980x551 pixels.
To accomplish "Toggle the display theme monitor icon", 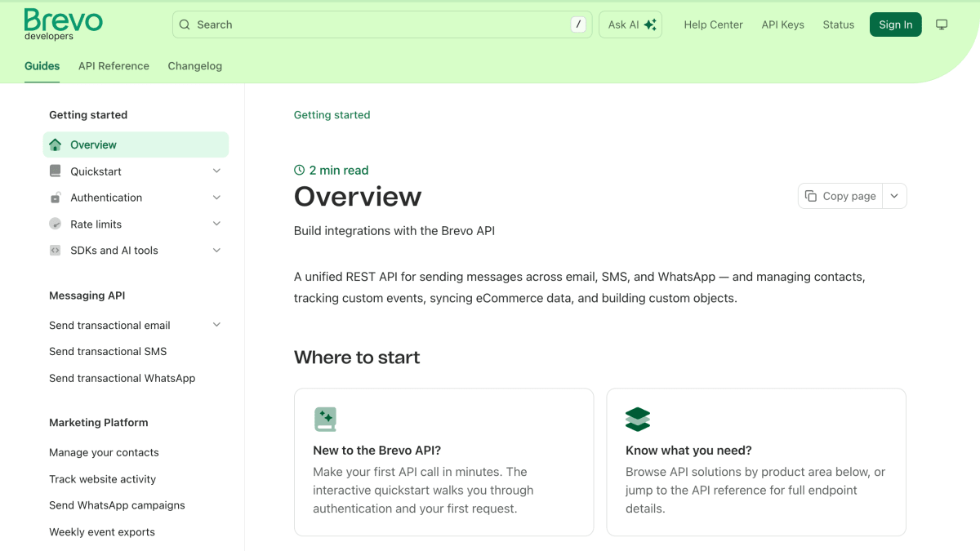I will [x=942, y=24].
